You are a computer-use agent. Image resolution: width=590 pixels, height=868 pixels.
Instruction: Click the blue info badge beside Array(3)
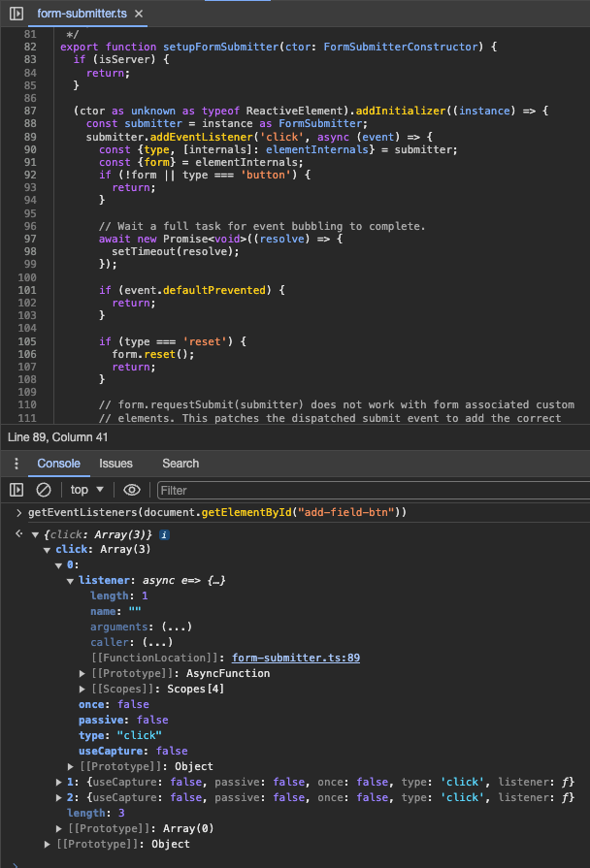(x=165, y=534)
